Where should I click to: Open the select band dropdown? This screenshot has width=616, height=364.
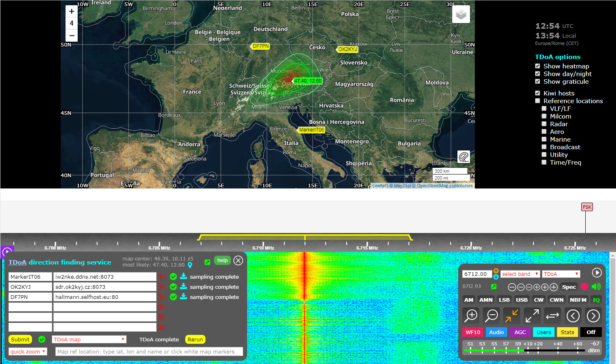tap(520, 274)
